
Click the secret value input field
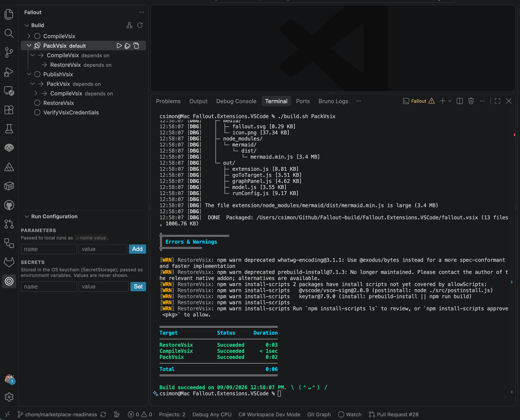coord(103,287)
